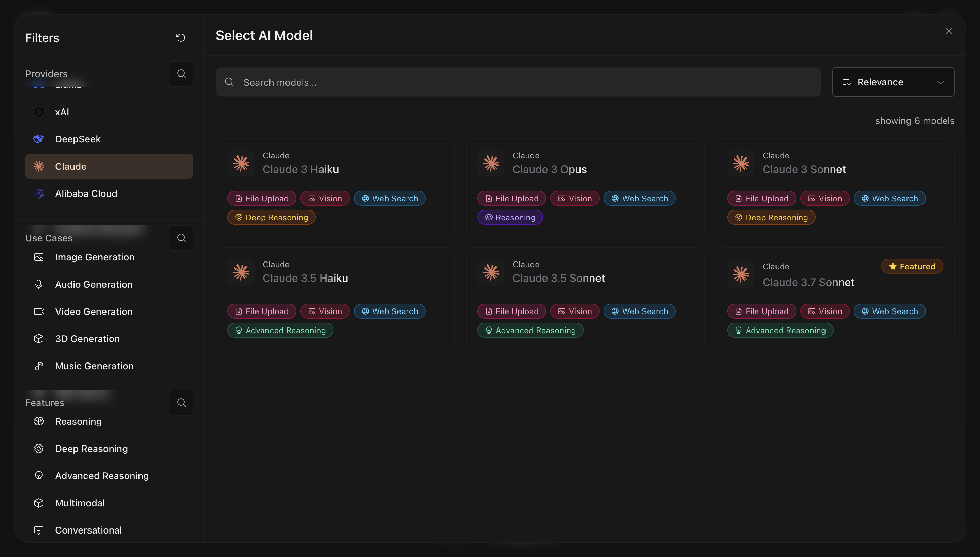This screenshot has height=557, width=980.
Task: Enable the DeepSeek provider filter
Action: (x=78, y=139)
